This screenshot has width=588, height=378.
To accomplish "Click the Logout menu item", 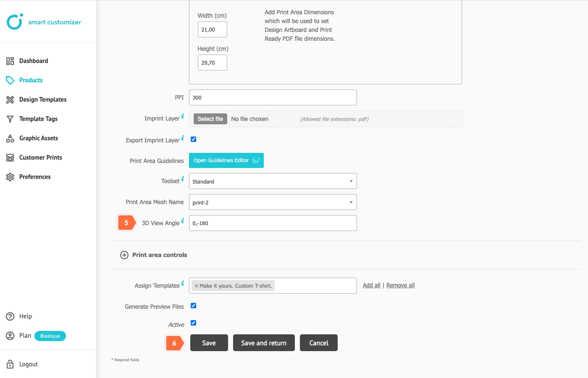I will click(x=29, y=364).
